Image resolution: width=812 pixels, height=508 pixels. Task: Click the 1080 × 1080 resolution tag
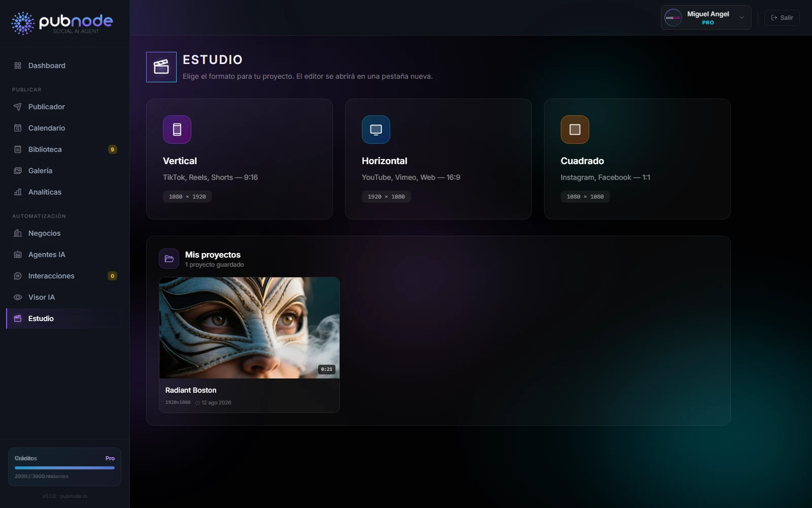click(585, 197)
